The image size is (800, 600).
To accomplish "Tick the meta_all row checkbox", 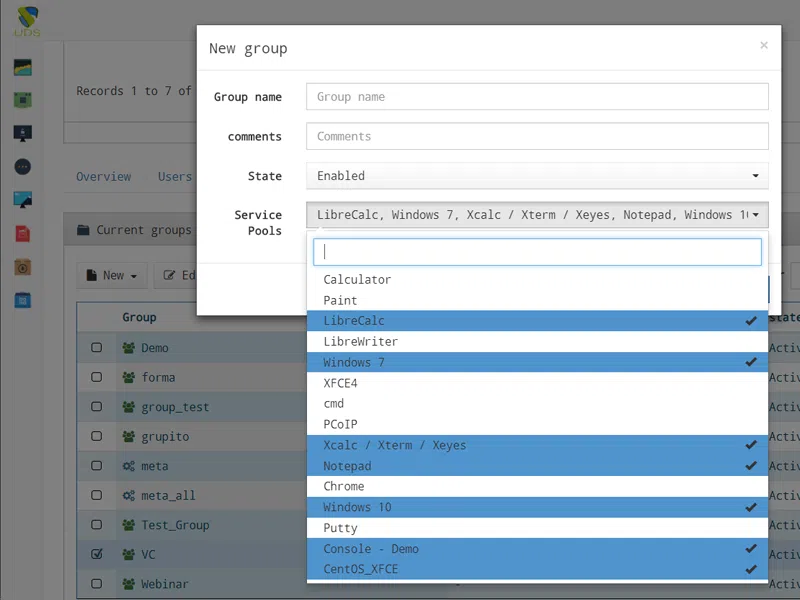I will click(96, 495).
